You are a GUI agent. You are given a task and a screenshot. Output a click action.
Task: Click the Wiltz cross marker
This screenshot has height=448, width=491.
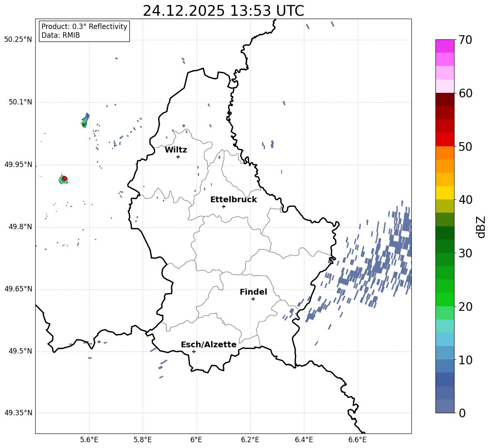(x=178, y=157)
